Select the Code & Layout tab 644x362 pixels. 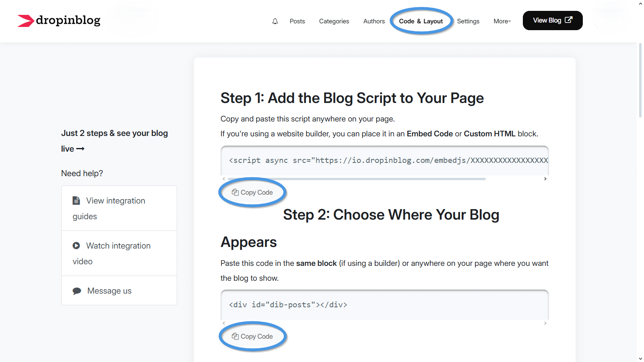click(x=421, y=21)
